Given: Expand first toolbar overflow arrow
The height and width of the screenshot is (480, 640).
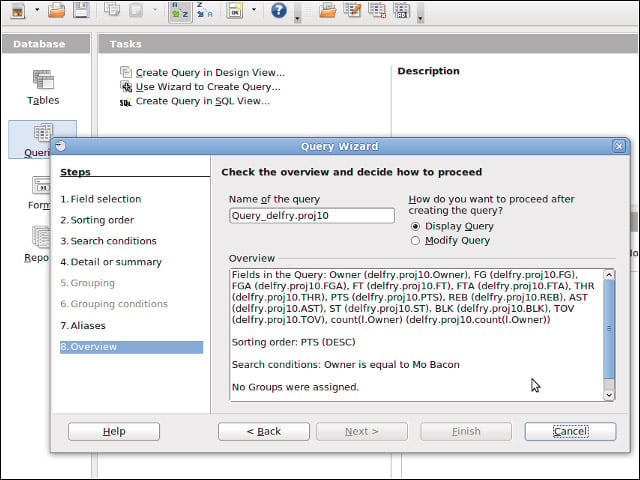Looking at the screenshot, I should (x=298, y=12).
